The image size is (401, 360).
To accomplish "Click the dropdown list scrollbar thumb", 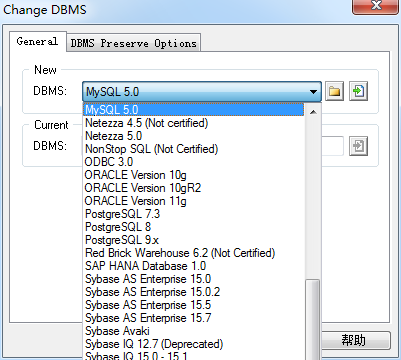I will 313,319.
